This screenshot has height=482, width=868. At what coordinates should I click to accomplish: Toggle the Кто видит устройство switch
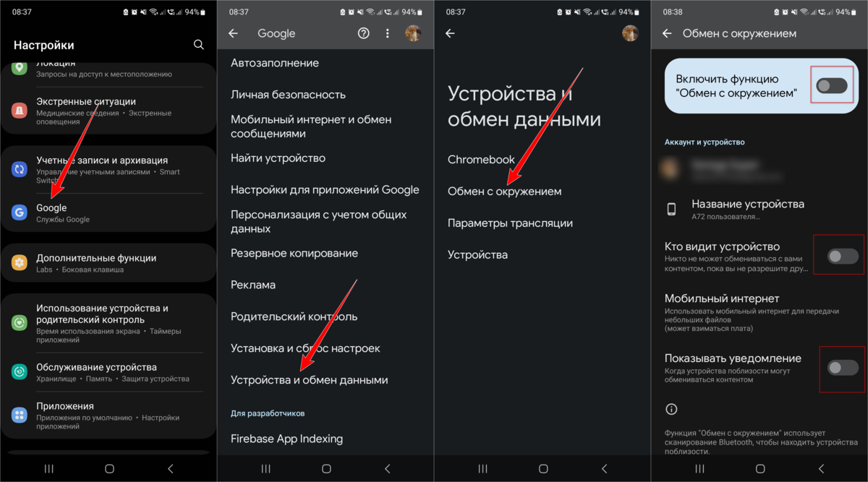pos(843,256)
